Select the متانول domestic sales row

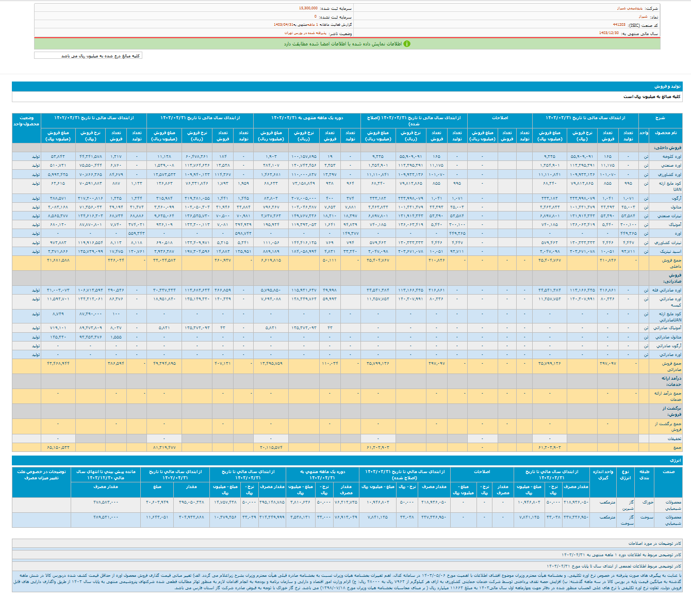(675, 207)
